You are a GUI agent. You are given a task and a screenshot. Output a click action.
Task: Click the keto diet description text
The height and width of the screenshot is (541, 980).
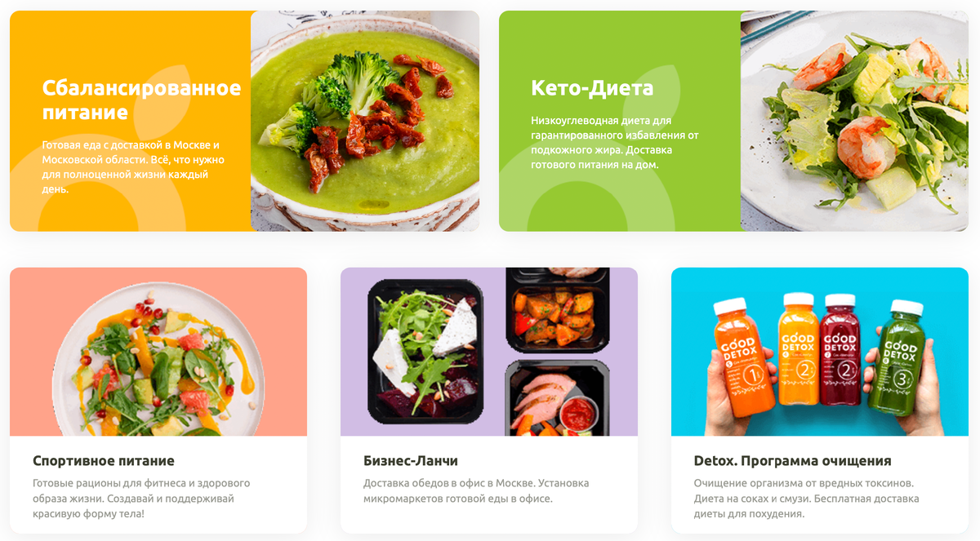(x=615, y=143)
